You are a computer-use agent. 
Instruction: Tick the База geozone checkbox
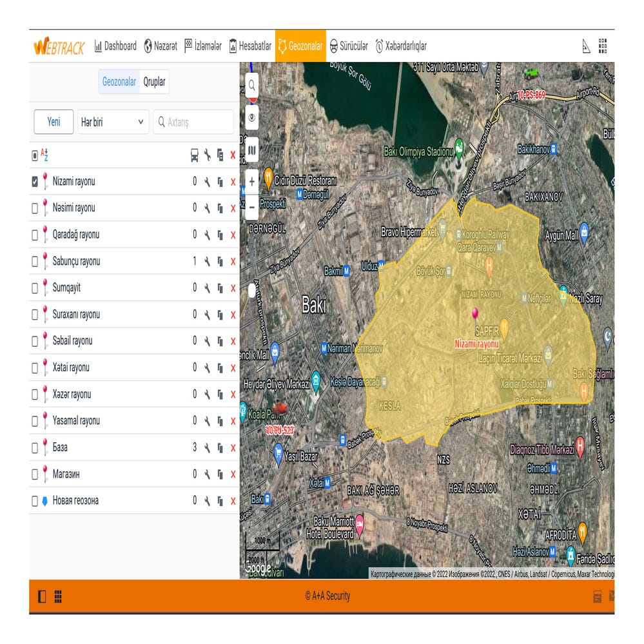35,447
